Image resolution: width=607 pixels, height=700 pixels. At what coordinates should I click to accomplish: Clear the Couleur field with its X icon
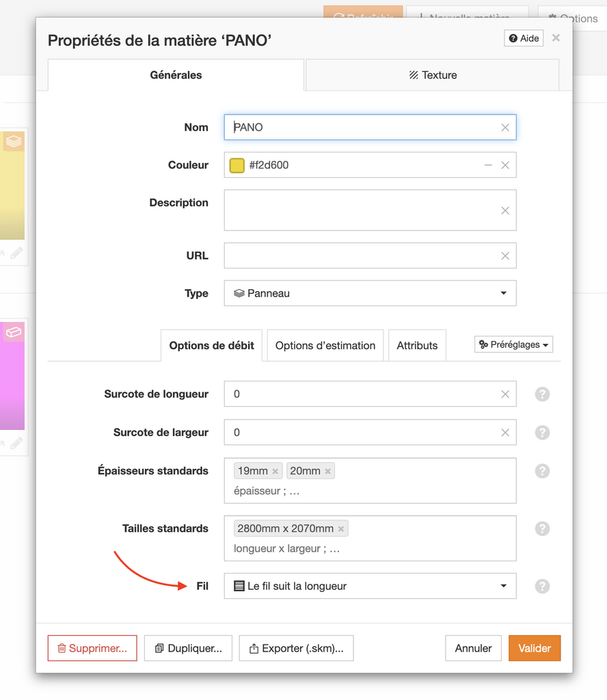(505, 165)
